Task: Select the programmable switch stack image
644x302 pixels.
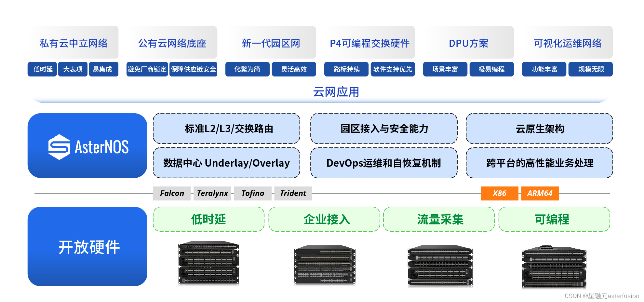Action: pyautogui.click(x=554, y=267)
